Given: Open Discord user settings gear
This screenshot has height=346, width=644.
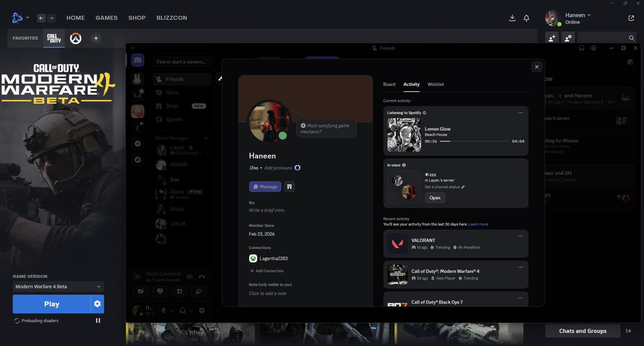Looking at the screenshot, I should pyautogui.click(x=202, y=310).
